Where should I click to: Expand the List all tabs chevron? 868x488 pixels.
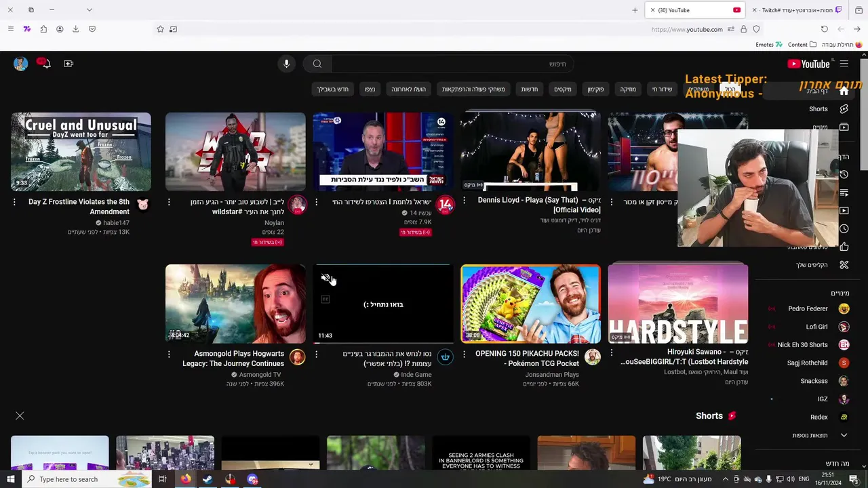pyautogui.click(x=89, y=10)
